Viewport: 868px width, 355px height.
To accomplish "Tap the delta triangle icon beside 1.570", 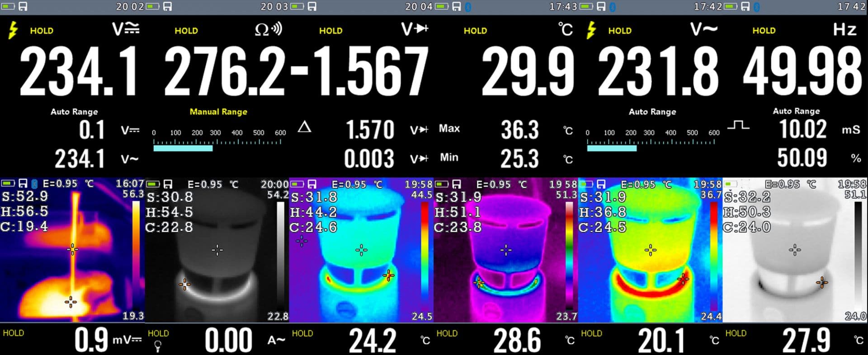I will pos(304,127).
